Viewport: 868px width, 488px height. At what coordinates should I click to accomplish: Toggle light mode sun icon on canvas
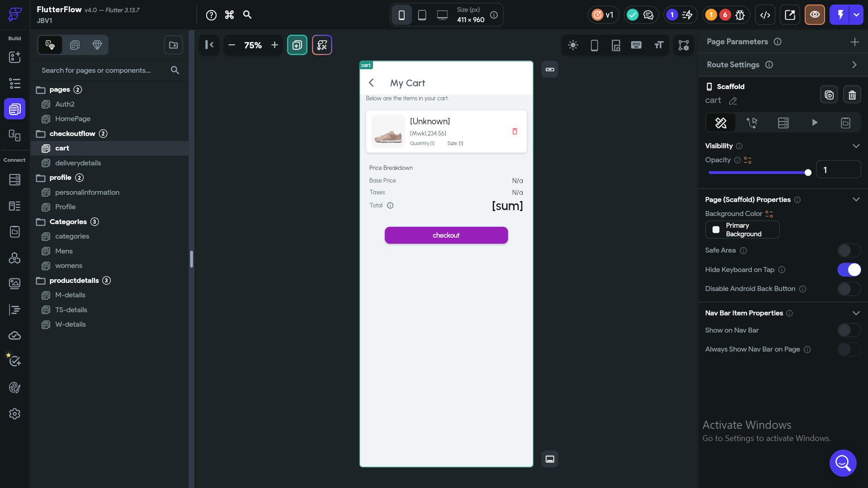573,45
